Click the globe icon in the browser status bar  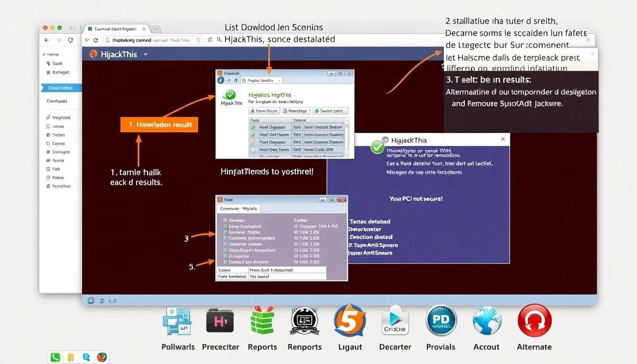tap(91, 300)
